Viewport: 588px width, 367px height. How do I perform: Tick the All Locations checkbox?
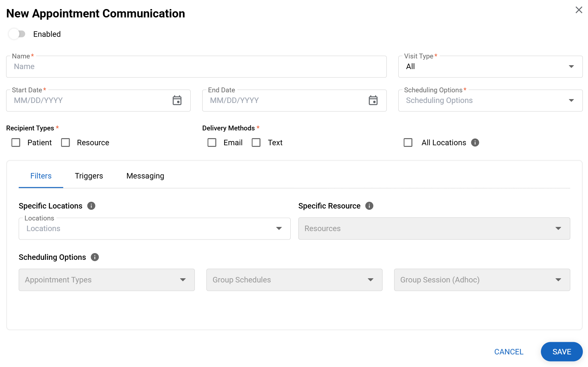(x=408, y=143)
